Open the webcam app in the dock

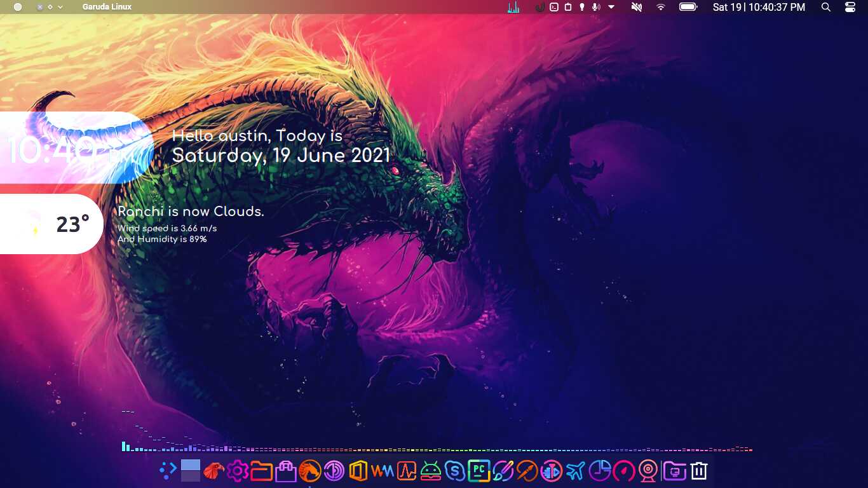point(648,471)
